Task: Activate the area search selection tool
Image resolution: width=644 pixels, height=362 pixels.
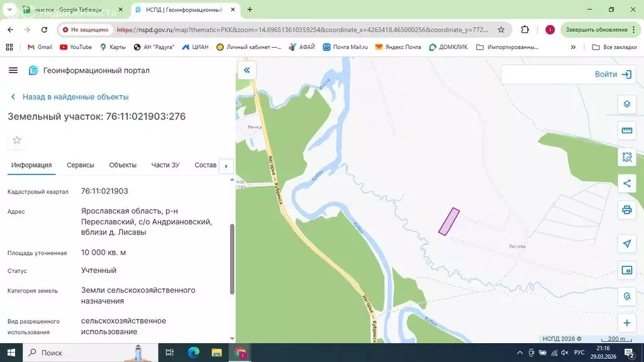Action: coord(626,157)
